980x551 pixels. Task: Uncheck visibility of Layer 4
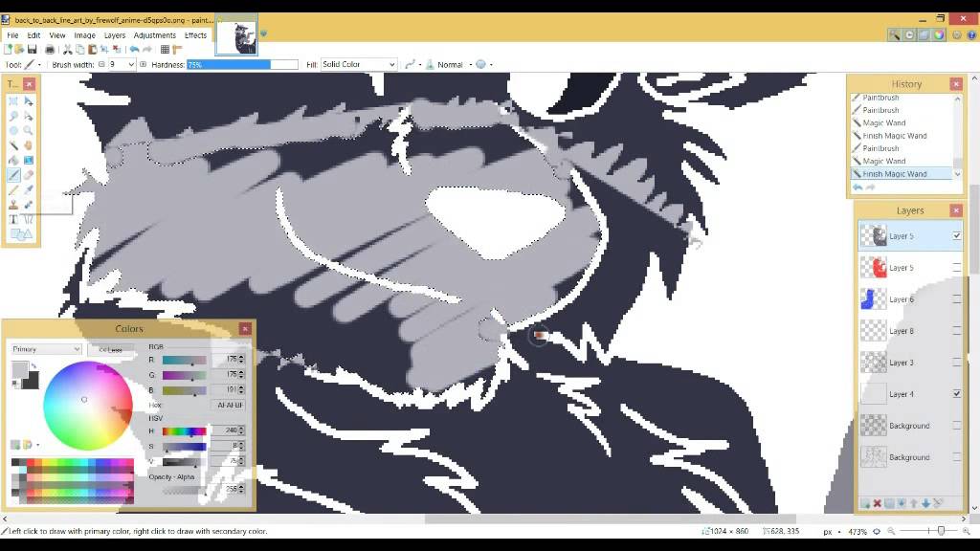tap(956, 393)
